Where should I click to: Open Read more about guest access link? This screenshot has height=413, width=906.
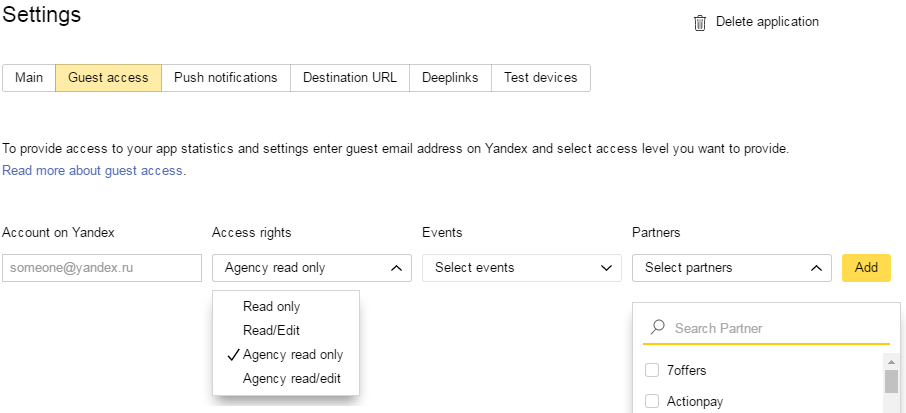click(x=93, y=171)
